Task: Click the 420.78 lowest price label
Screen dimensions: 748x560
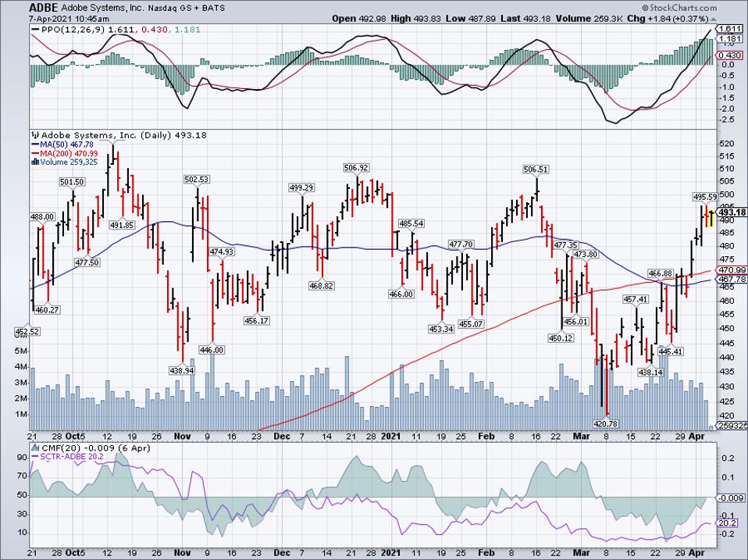Action: (606, 423)
